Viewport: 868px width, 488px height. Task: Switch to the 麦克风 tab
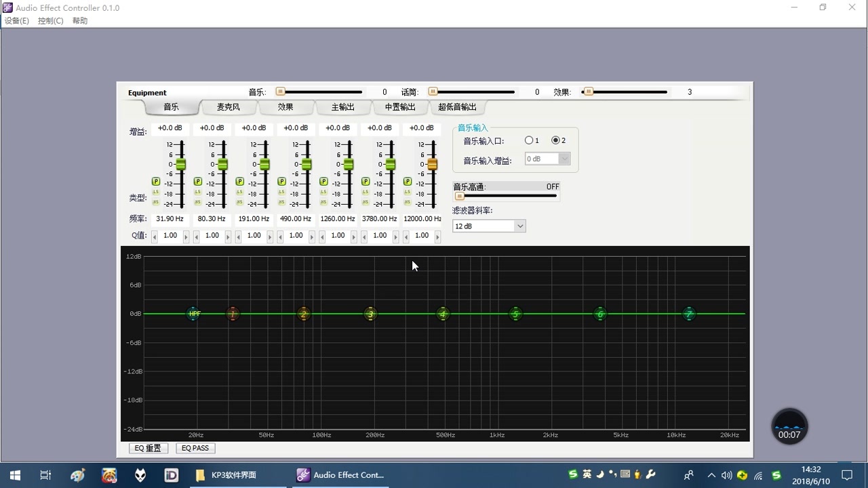[x=229, y=107]
